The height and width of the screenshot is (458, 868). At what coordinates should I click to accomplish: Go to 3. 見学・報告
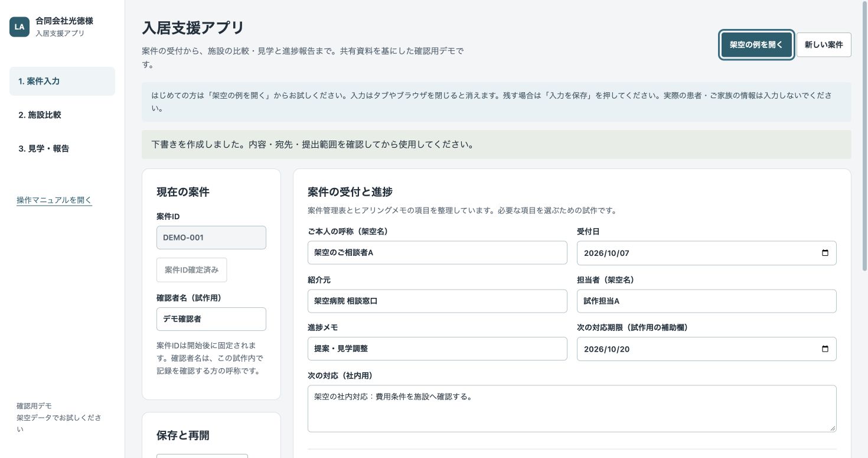coord(62,148)
